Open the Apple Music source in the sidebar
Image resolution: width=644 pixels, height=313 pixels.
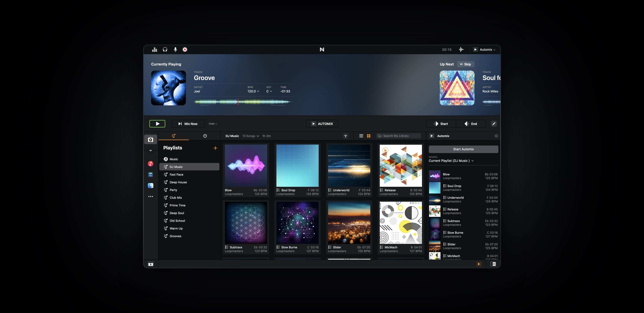(150, 164)
